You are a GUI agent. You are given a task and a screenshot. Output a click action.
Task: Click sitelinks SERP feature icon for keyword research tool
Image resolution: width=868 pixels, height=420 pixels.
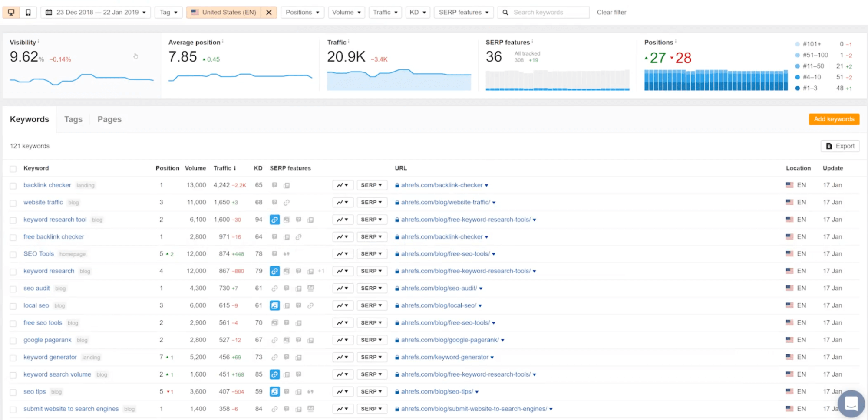pyautogui.click(x=274, y=220)
